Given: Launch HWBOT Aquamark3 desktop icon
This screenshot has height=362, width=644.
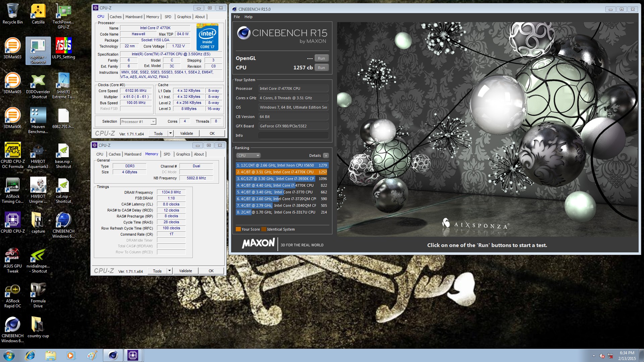Looking at the screenshot, I should pos(38,156).
